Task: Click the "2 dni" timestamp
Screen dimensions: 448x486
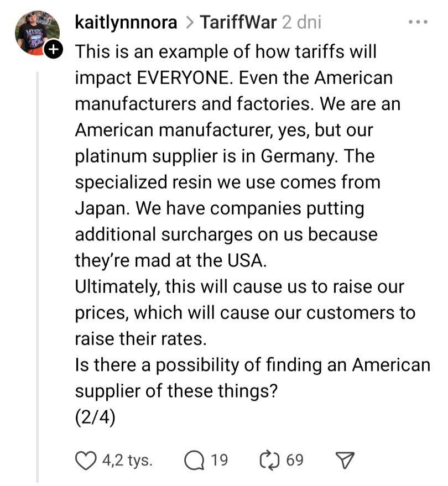Action: [301, 23]
